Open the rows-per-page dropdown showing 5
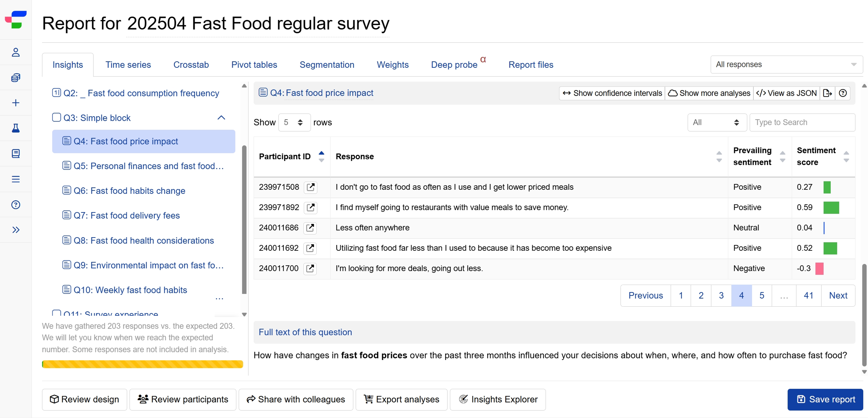Screen dimensions: 868x418 294,122
